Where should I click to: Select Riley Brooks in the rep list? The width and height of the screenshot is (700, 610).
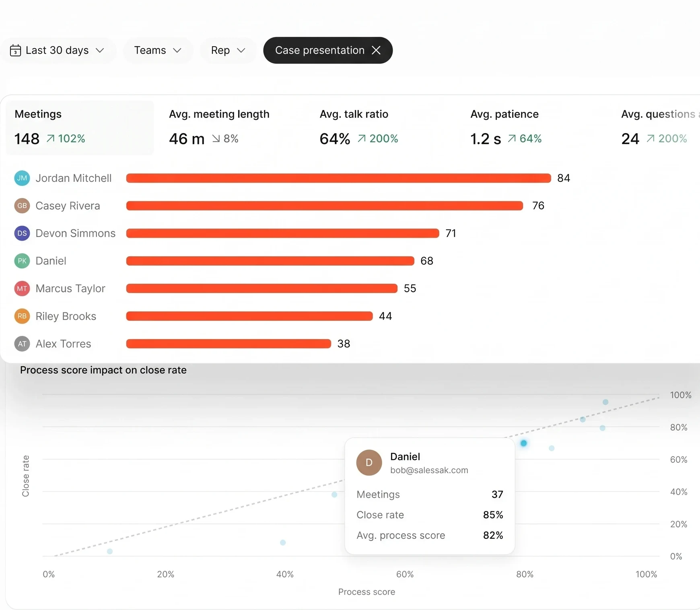pyautogui.click(x=66, y=316)
